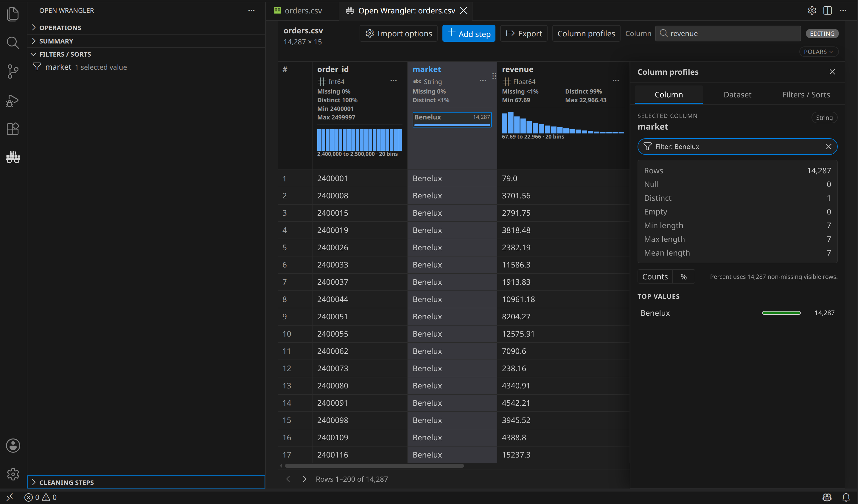Toggle the EDITING mode badge
The image size is (858, 504).
(822, 33)
